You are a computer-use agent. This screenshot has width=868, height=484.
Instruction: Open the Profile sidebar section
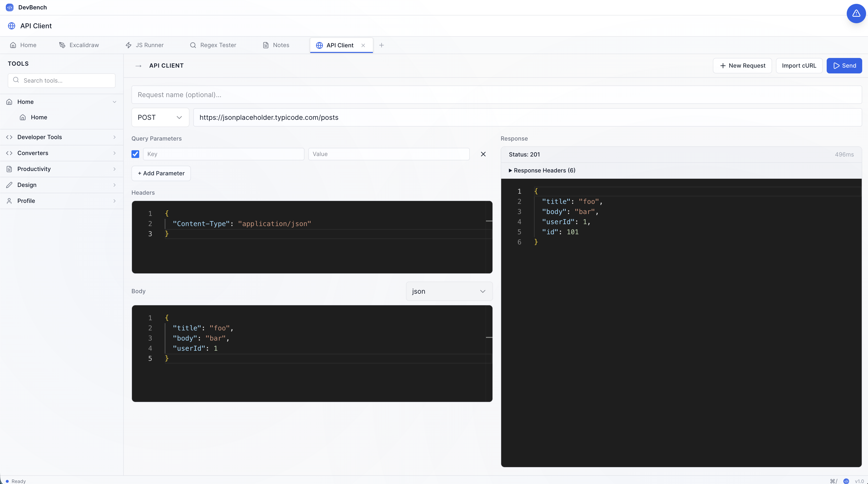62,201
